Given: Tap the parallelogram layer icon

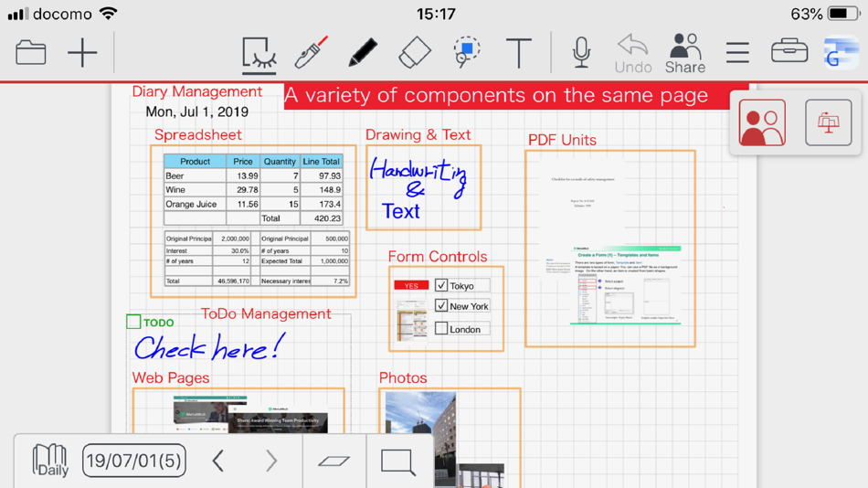Looking at the screenshot, I should pos(333,461).
